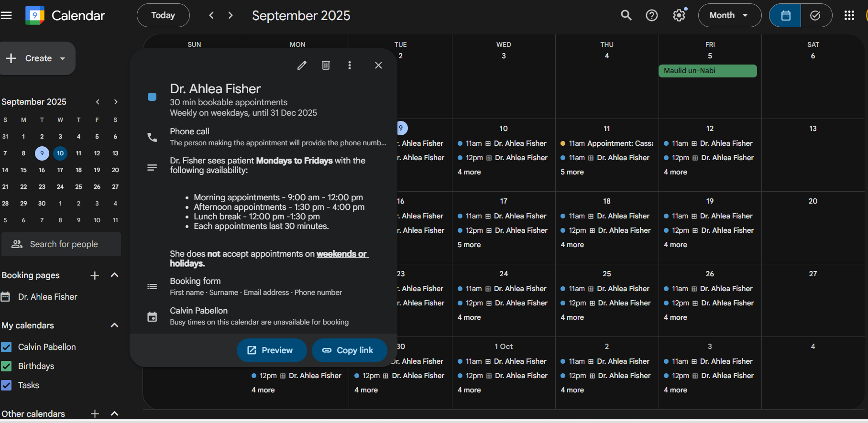The image size is (868, 423).
Task: Open the main menu hamburger icon
Action: point(7,15)
